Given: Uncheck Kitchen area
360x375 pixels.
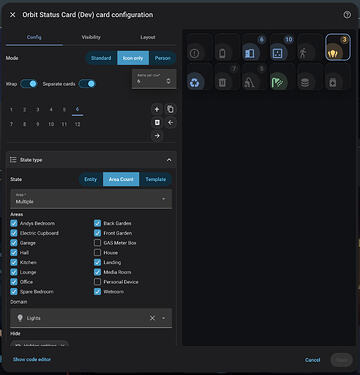Looking at the screenshot, I should [14, 262].
